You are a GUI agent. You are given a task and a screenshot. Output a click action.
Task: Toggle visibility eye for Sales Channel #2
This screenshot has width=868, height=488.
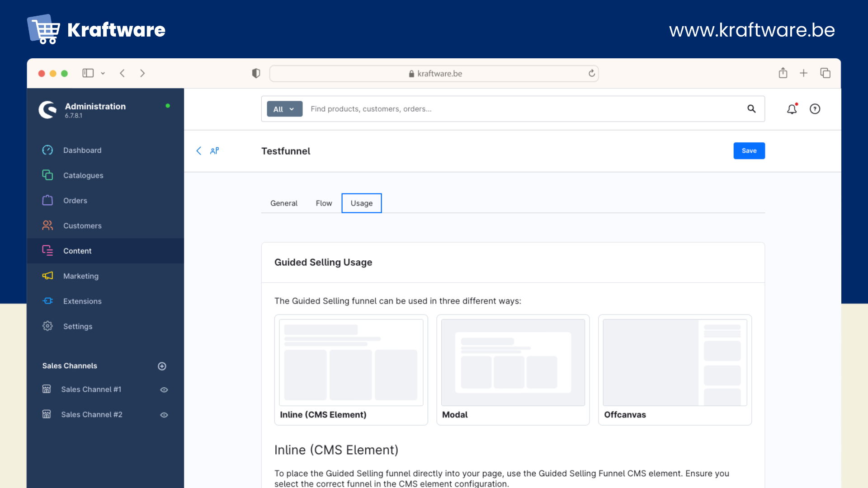tap(164, 415)
